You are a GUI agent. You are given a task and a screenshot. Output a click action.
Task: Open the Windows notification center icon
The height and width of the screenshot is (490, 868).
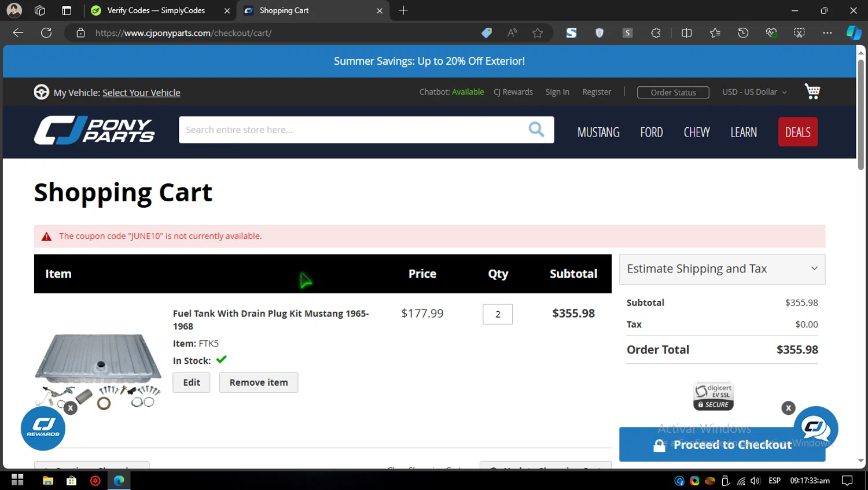tap(847, 481)
